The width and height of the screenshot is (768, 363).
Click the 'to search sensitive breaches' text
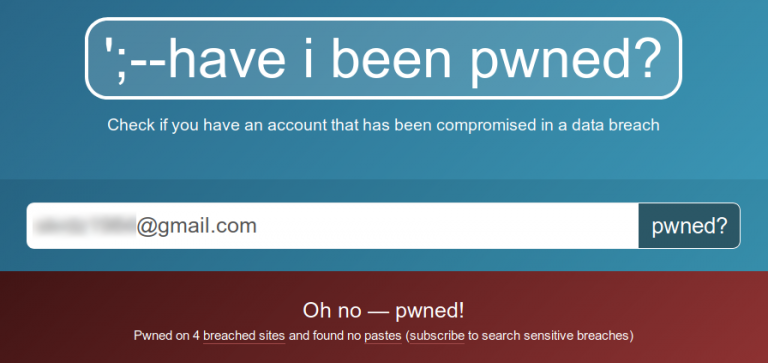point(548,336)
